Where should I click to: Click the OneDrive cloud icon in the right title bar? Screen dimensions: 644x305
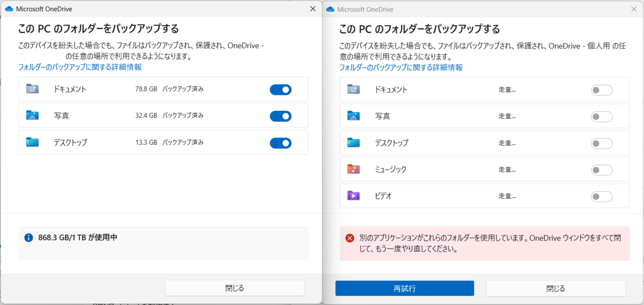(x=330, y=9)
